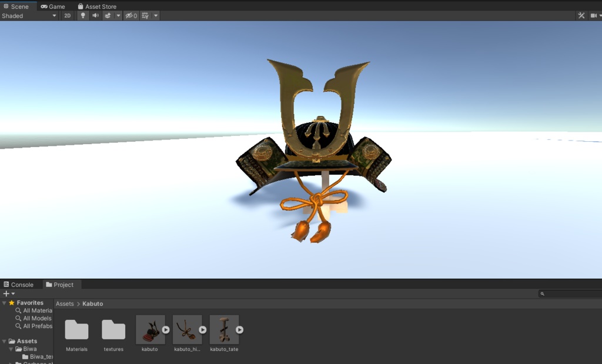Switch to the Scene tab

coord(16,6)
